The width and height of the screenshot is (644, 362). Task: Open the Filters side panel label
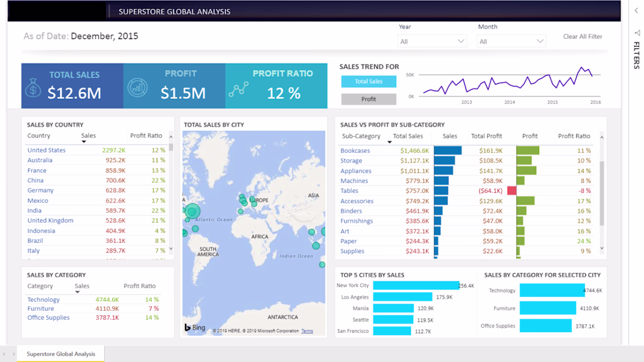pyautogui.click(x=636, y=56)
